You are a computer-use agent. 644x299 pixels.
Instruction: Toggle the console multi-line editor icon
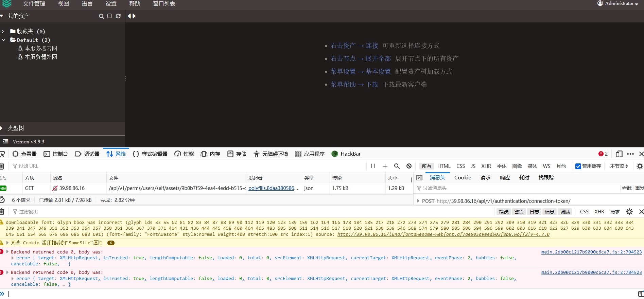[641, 294]
